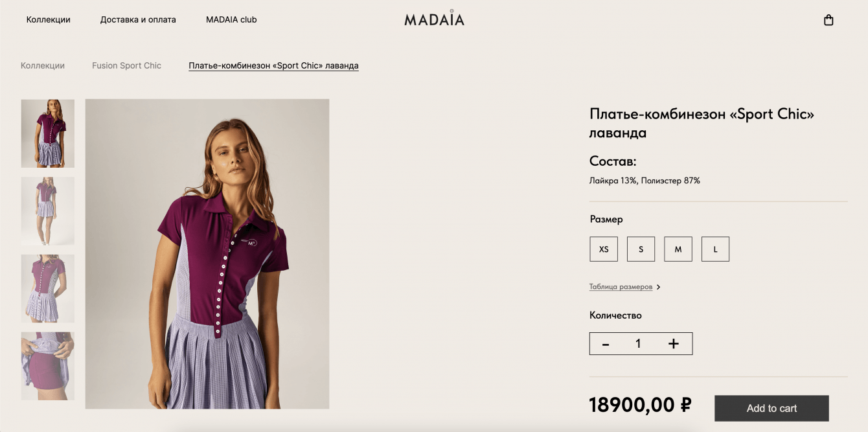Expand the size chart arrow
Screen dimensions: 868x432
click(658, 287)
